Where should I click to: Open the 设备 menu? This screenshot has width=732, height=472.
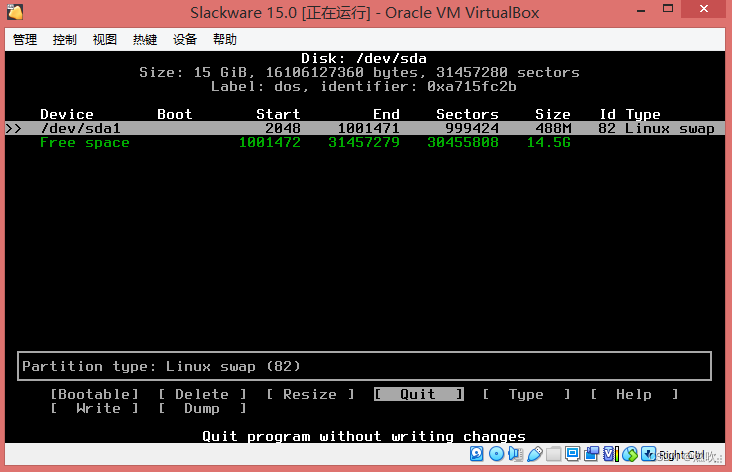click(185, 40)
